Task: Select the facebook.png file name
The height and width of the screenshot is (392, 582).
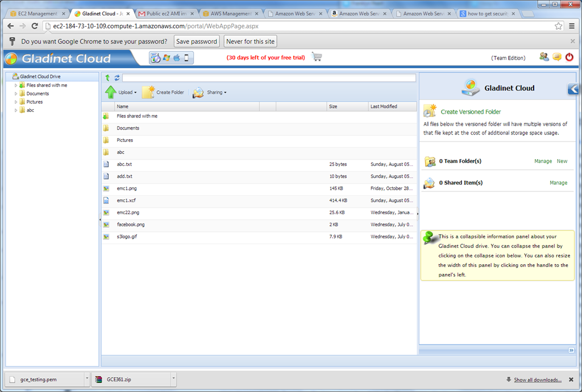Action: [x=131, y=225]
